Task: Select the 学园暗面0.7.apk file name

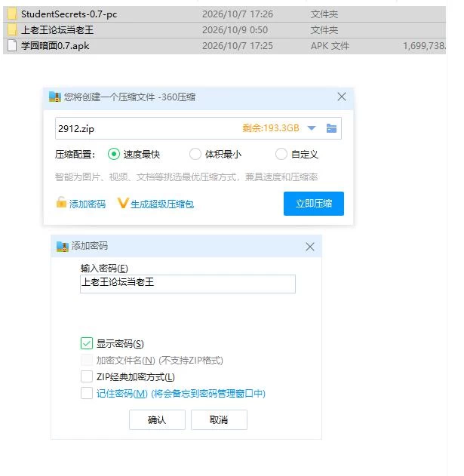Action: tap(55, 46)
